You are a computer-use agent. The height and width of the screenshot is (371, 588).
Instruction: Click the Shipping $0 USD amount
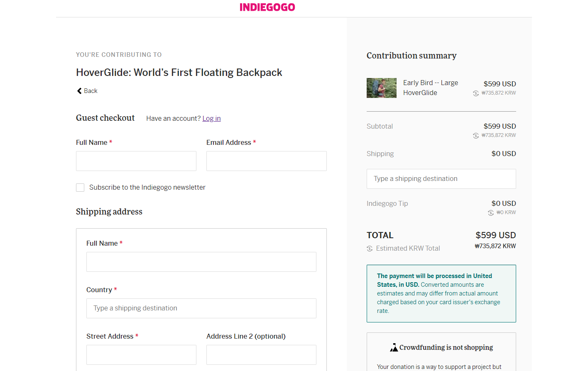(x=504, y=154)
